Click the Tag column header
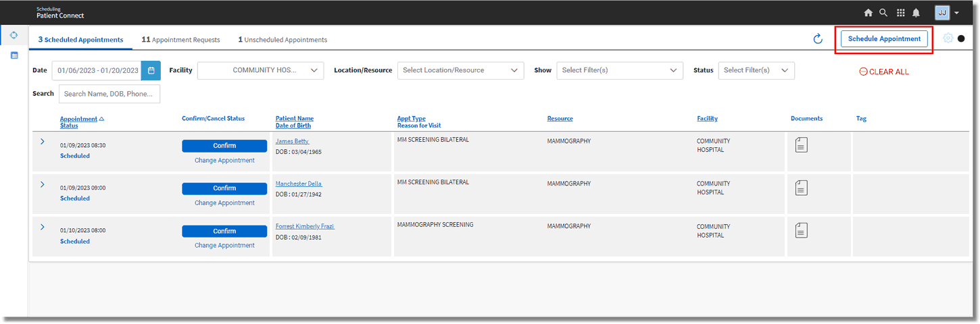The image size is (980, 324). point(861,119)
